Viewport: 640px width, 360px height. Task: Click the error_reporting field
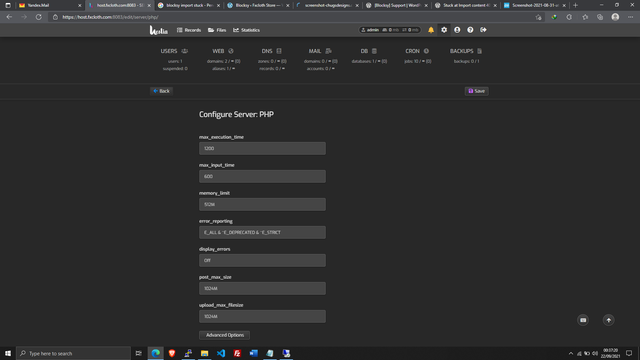click(262, 232)
